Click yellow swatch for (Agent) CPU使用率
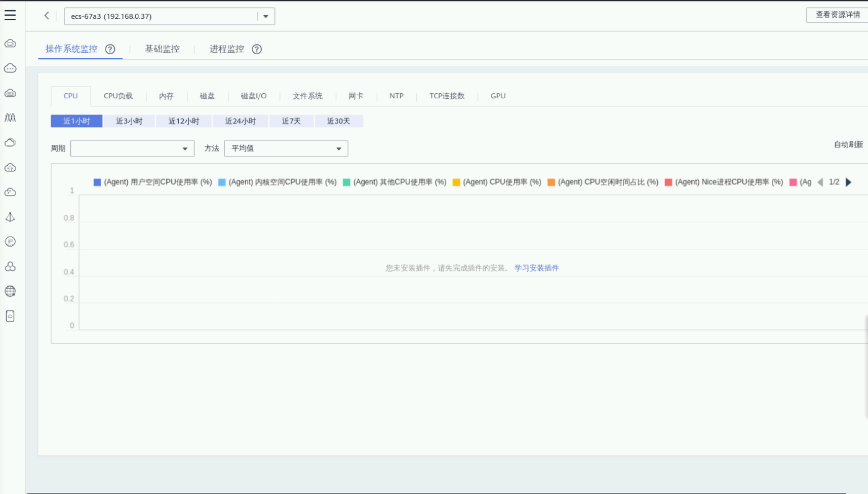Image resolution: width=868 pixels, height=494 pixels. click(x=456, y=182)
